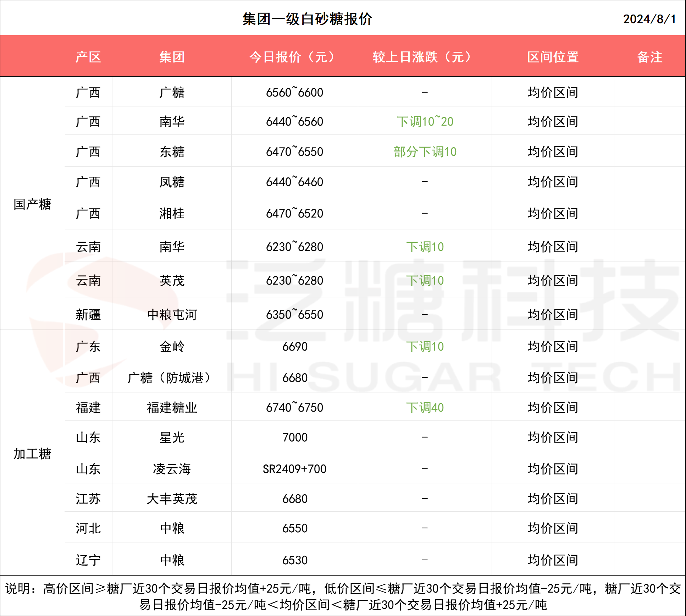Click 部分下调10 change cell
The image size is (686, 616).
tap(425, 152)
